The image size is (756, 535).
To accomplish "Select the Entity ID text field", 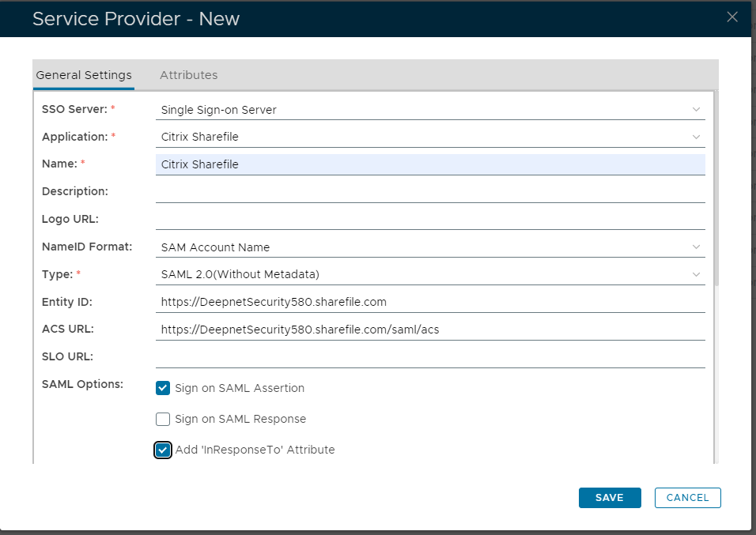I will pyautogui.click(x=430, y=302).
